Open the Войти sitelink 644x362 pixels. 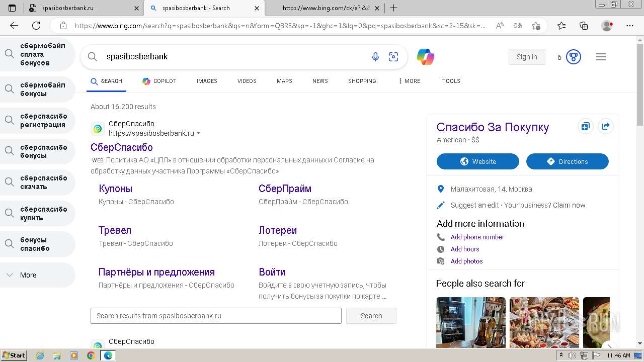[x=272, y=272]
